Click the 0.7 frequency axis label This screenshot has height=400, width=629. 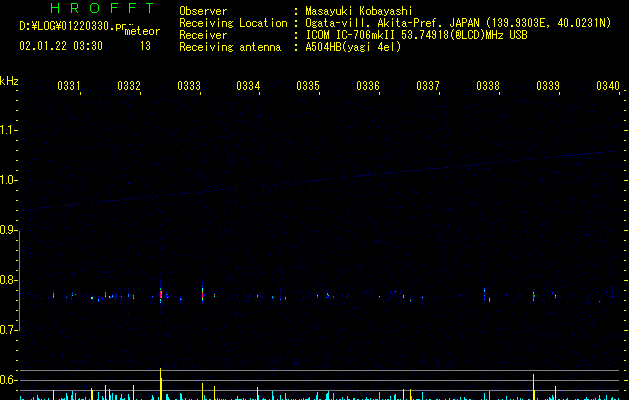click(8, 330)
